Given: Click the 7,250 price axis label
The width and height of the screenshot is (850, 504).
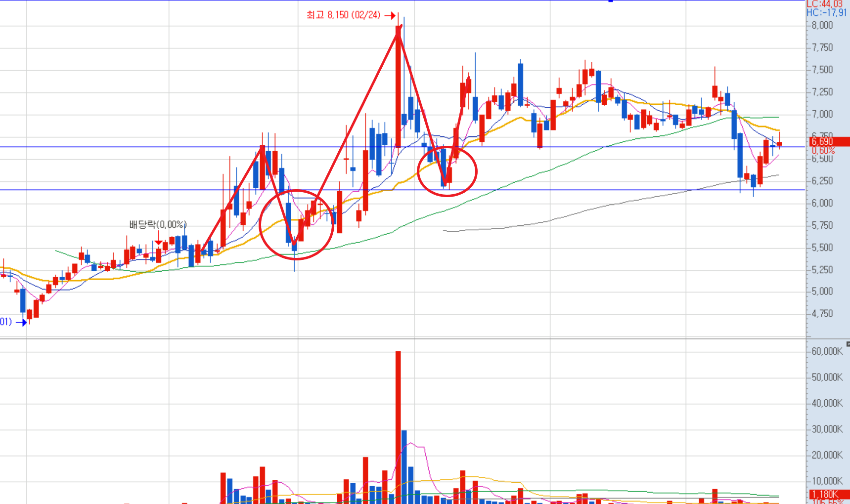Looking at the screenshot, I should 822,92.
